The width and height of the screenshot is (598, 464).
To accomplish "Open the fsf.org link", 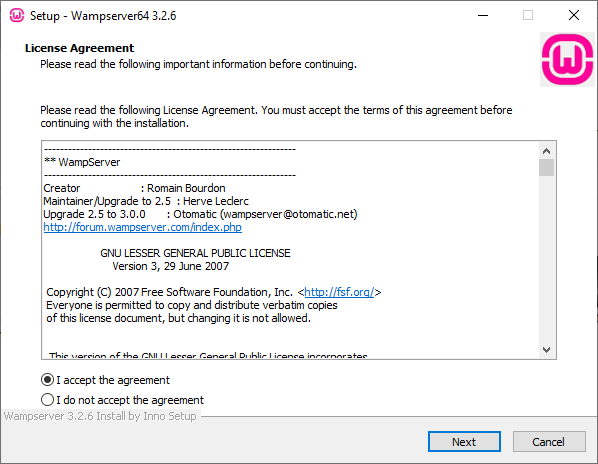I will (339, 292).
